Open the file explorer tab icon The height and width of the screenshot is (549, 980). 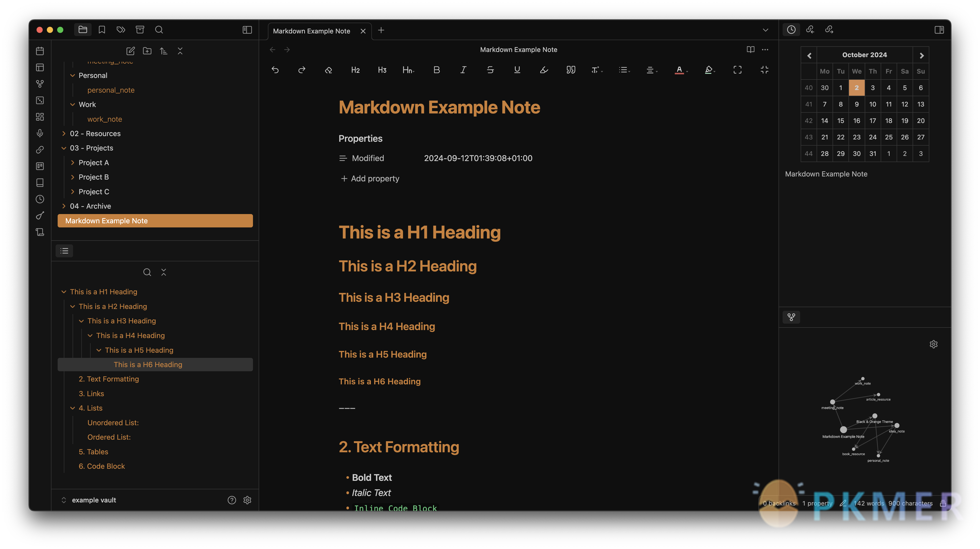pyautogui.click(x=83, y=30)
